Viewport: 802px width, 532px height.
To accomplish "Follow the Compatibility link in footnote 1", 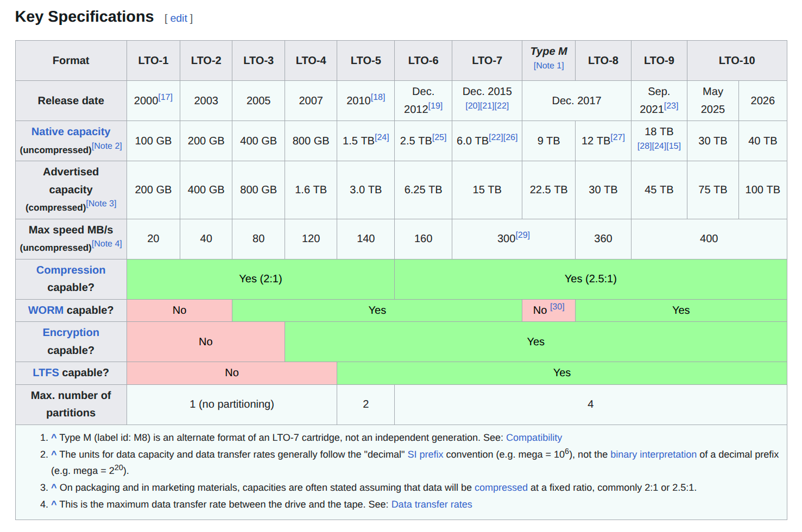I will [x=534, y=438].
